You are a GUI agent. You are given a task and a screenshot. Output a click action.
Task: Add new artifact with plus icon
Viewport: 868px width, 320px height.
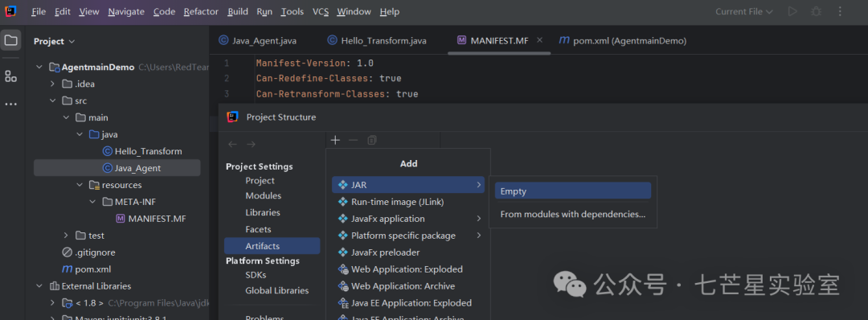[335, 141]
